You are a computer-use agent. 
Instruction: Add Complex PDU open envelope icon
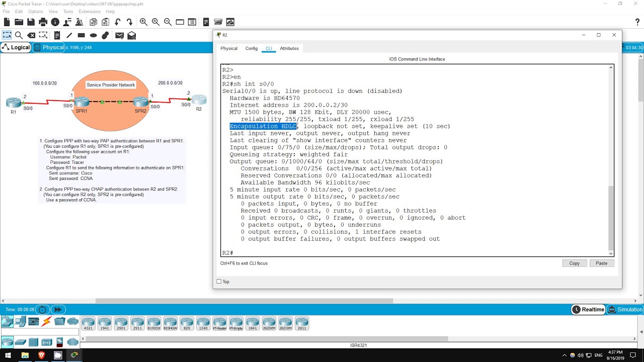[x=131, y=35]
